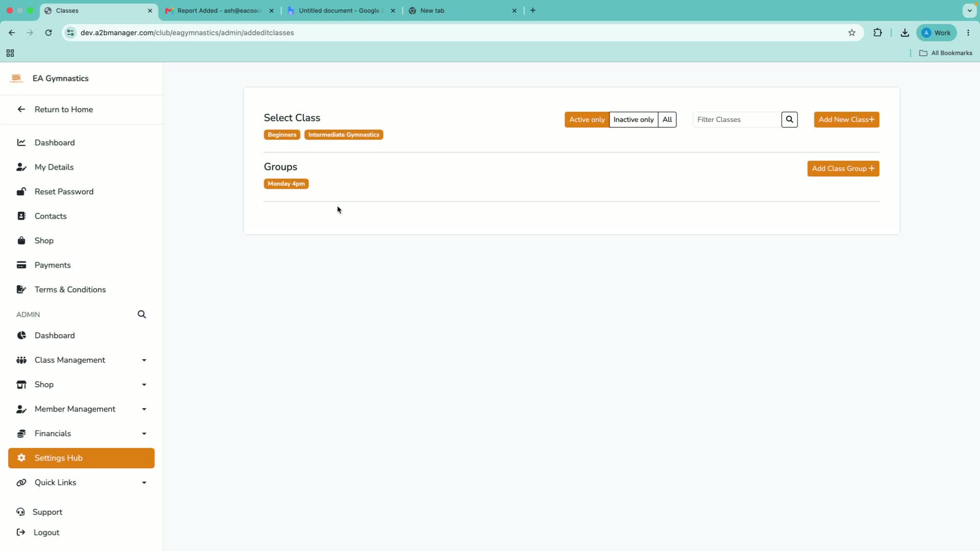
Task: Select the Active only filter
Action: click(586, 119)
